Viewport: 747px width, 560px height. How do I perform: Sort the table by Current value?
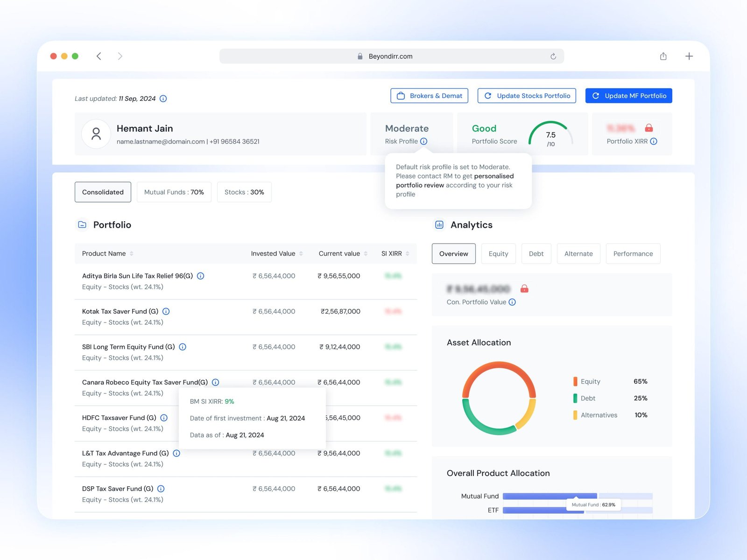pyautogui.click(x=366, y=253)
